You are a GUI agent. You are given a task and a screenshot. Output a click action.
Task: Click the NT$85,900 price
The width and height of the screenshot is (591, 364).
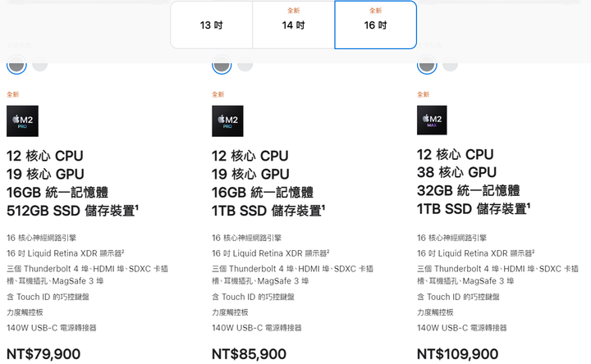point(249,354)
